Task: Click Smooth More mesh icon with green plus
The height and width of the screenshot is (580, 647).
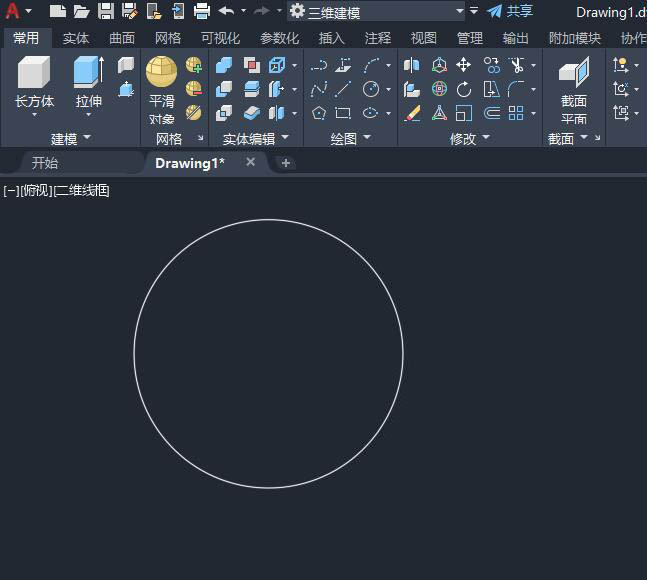Action: 194,65
